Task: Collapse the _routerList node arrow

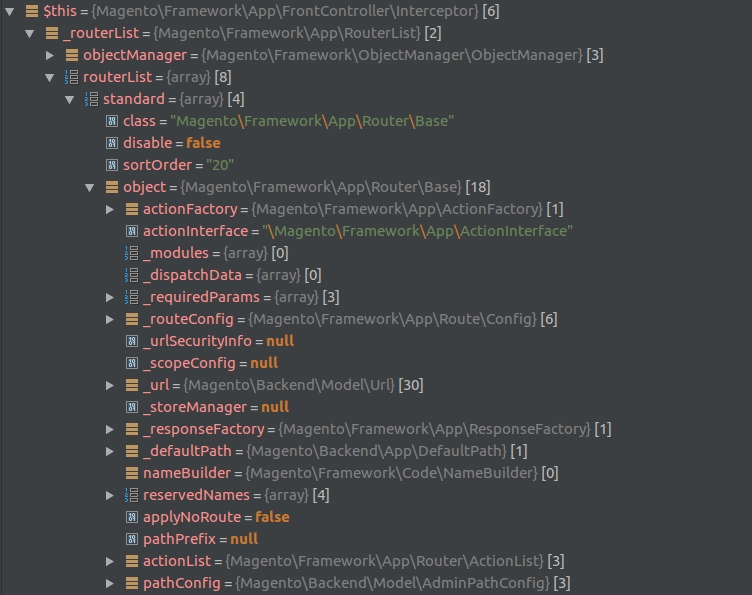Action: coord(30,34)
